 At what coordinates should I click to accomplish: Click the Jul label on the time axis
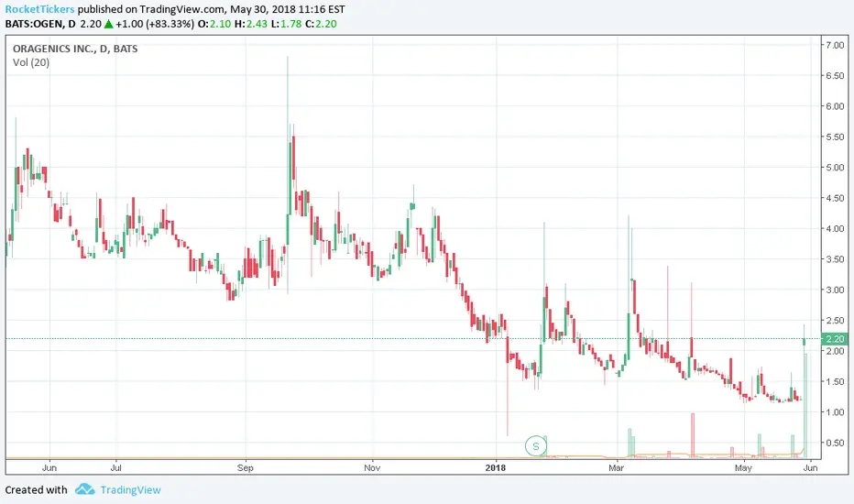(115, 467)
